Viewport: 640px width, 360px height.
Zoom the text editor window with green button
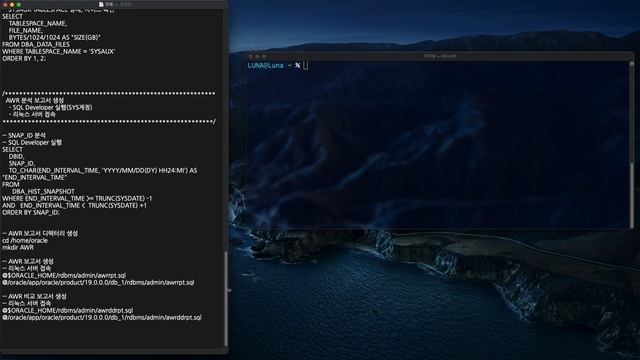pyautogui.click(x=19, y=4)
